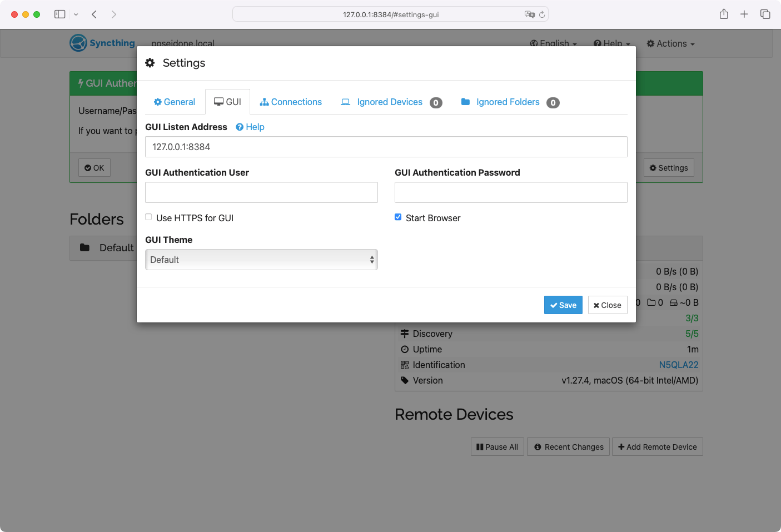
Task: Switch to the General settings tab
Action: (x=175, y=102)
